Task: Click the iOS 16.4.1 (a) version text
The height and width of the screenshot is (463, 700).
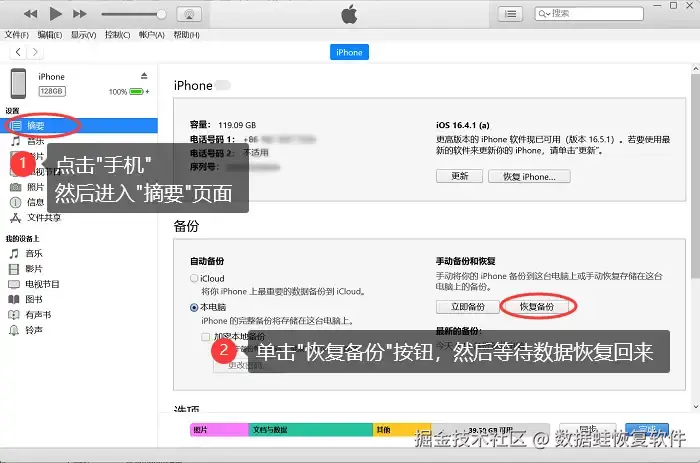Action: (463, 125)
